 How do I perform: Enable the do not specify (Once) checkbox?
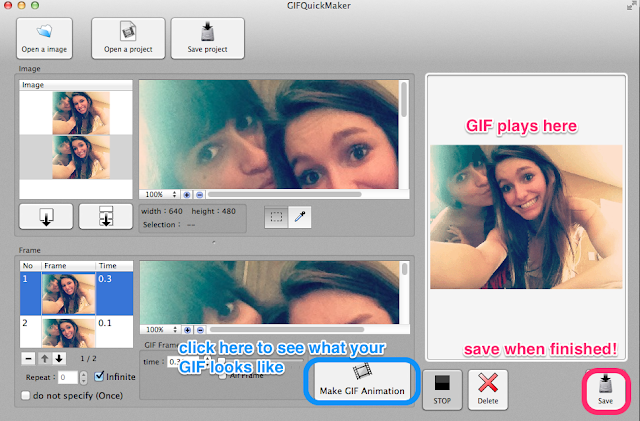click(x=26, y=395)
